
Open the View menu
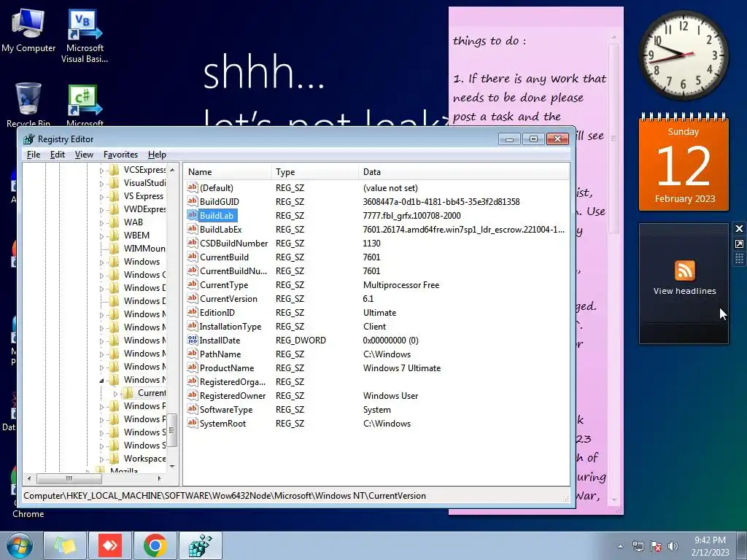[x=84, y=155]
